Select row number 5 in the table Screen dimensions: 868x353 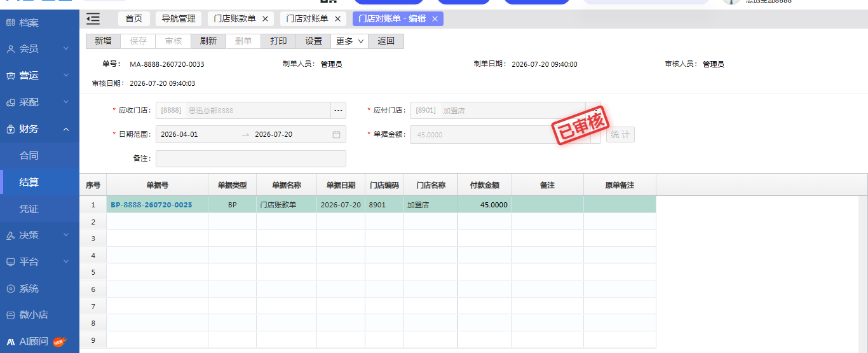click(93, 272)
